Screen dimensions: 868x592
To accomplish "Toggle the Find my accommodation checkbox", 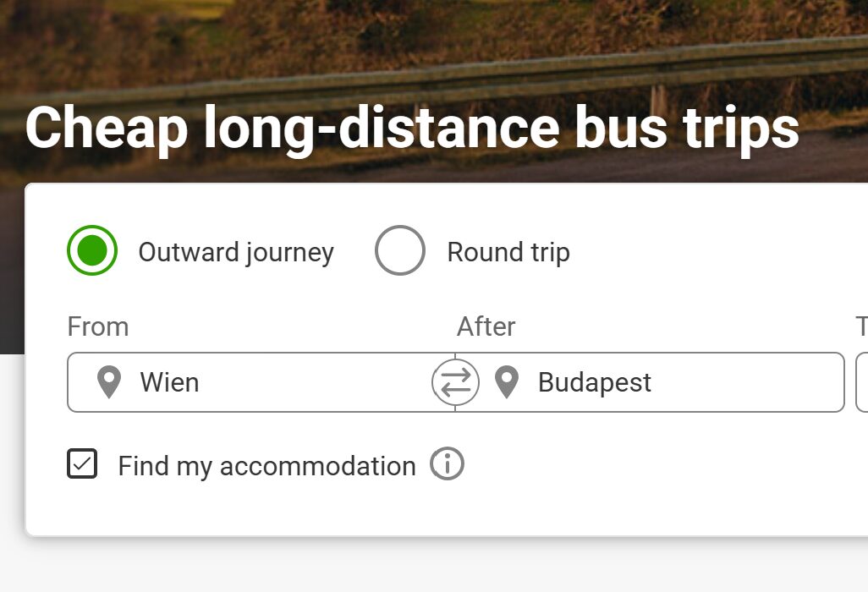I will coord(83,464).
